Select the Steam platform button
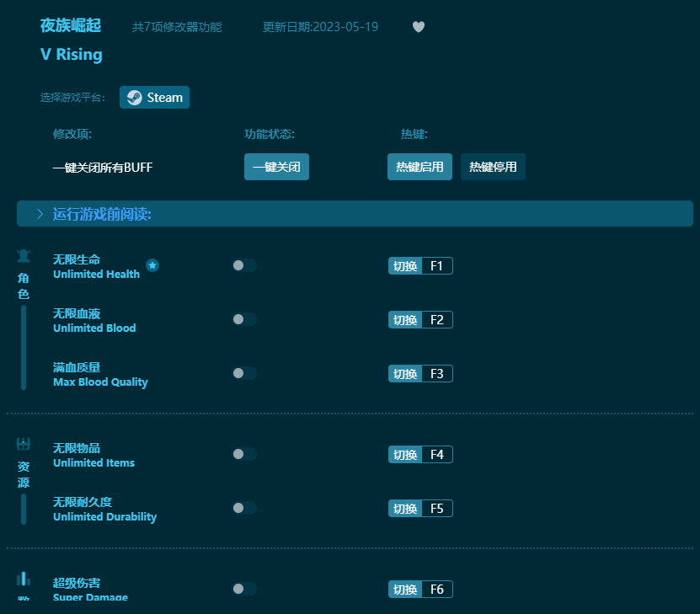This screenshot has width=700, height=614. (154, 97)
